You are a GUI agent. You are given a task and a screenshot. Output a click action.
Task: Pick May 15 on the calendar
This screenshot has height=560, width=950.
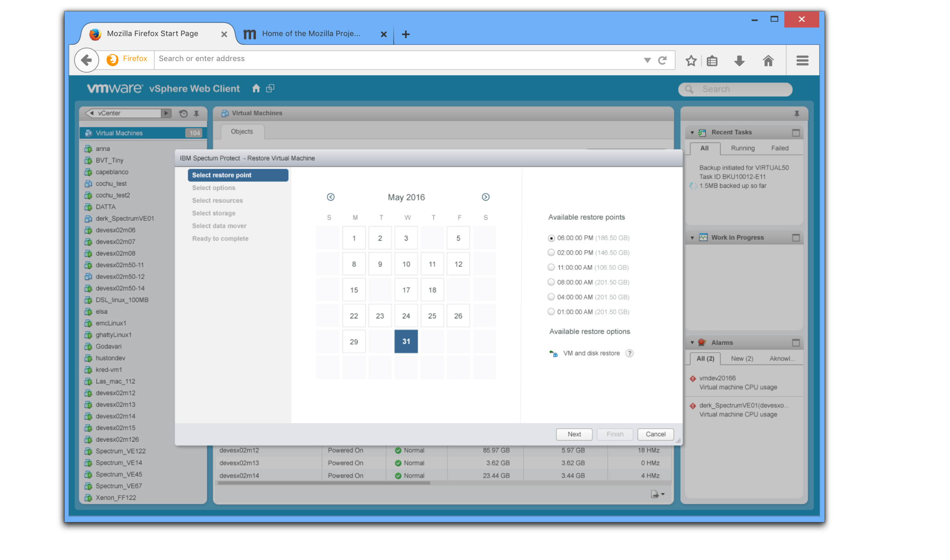[x=354, y=290]
